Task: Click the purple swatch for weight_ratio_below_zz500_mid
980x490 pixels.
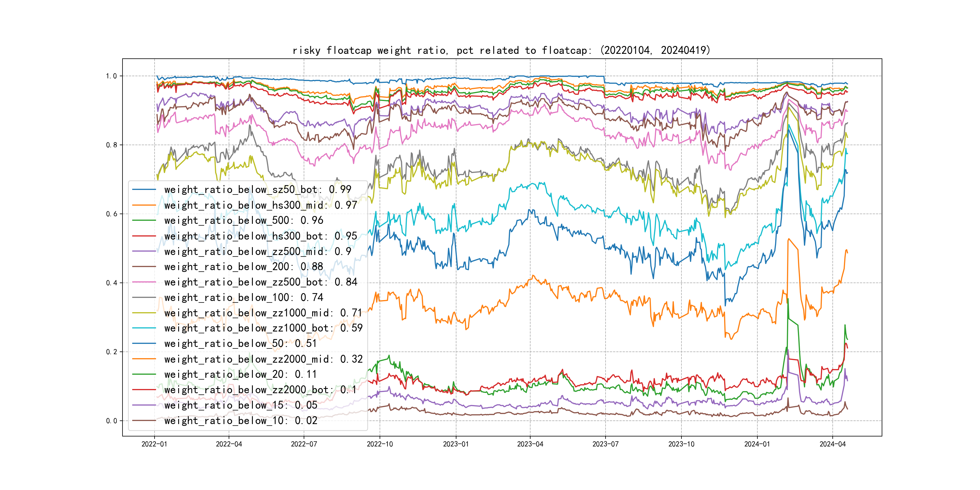Action: coord(144,251)
